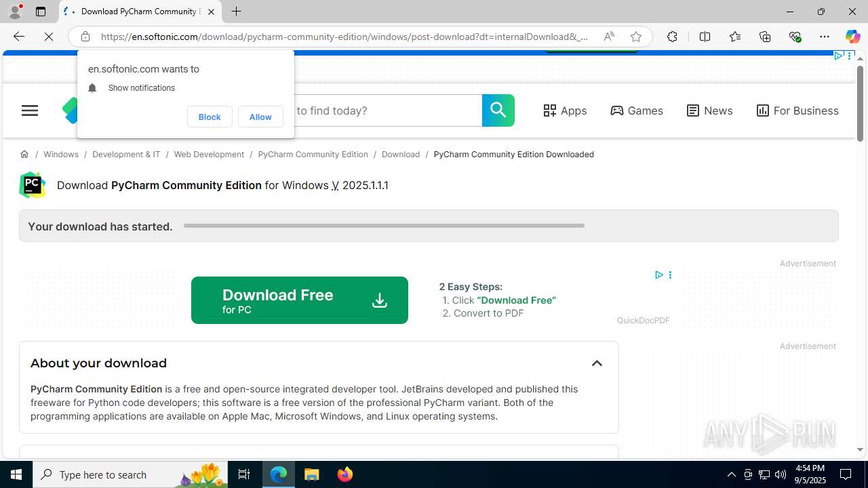
Task: Add page to favorites star icon
Action: (635, 37)
